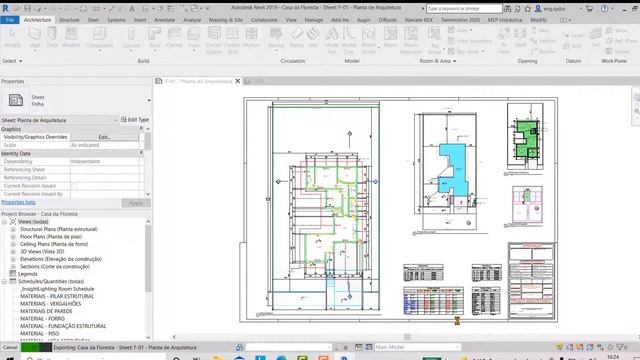Select the Model Text tool
This screenshot has width=640, height=360.
(x=332, y=40)
